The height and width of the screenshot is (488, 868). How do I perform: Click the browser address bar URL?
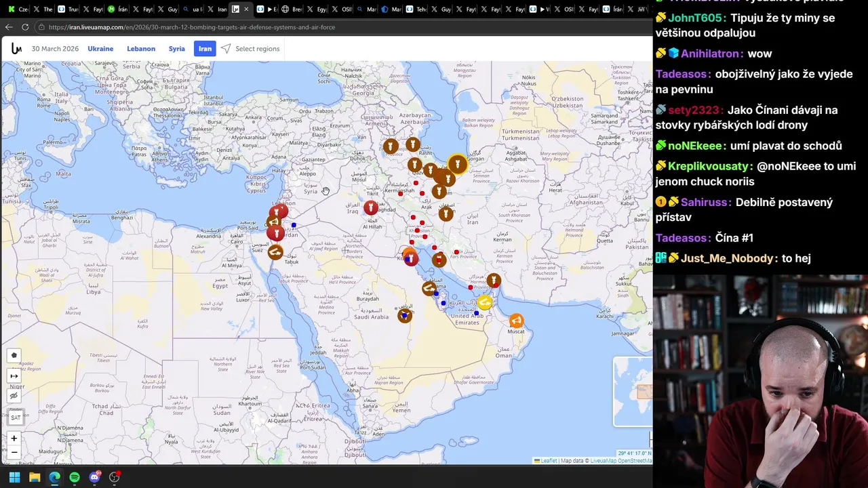(192, 27)
